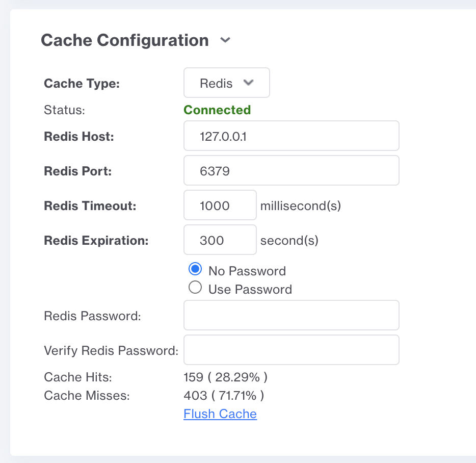Click the Cache Misses value 403
The width and height of the screenshot is (476, 463).
pyautogui.click(x=195, y=395)
